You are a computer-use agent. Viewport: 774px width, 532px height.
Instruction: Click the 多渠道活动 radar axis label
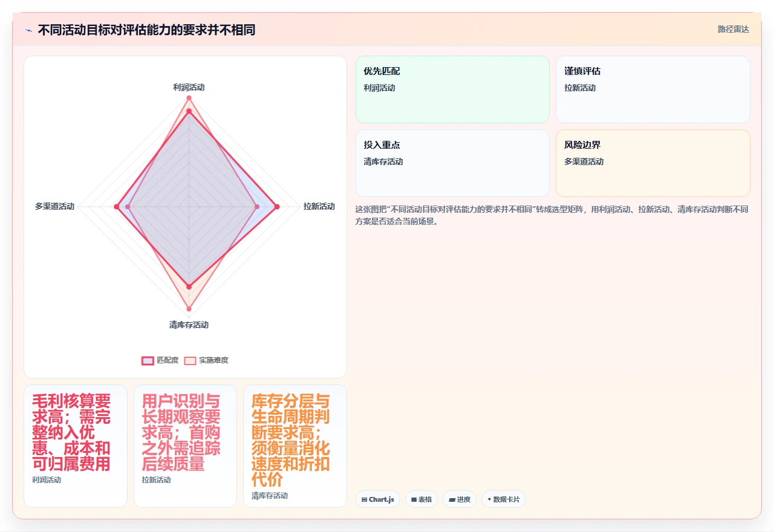coord(54,207)
